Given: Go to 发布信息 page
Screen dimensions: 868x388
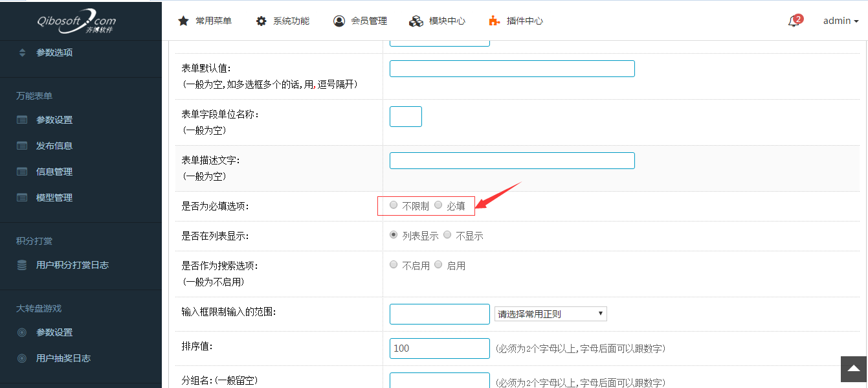Looking at the screenshot, I should [x=54, y=146].
